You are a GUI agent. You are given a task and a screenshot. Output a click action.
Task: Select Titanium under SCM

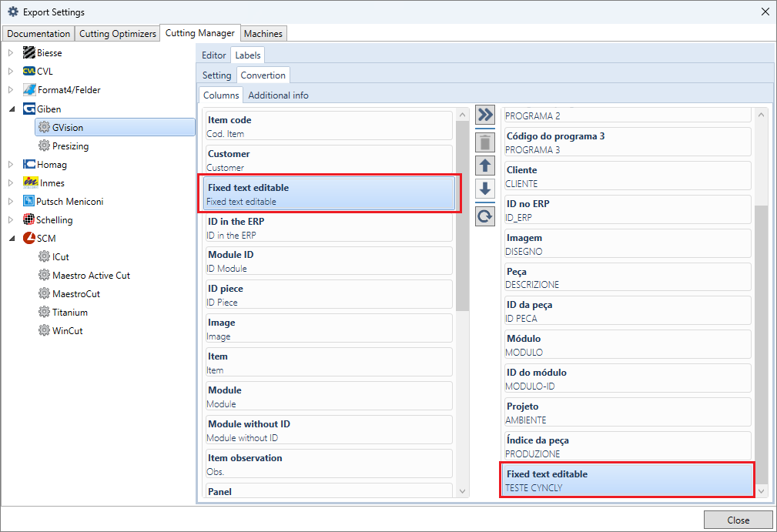click(70, 312)
